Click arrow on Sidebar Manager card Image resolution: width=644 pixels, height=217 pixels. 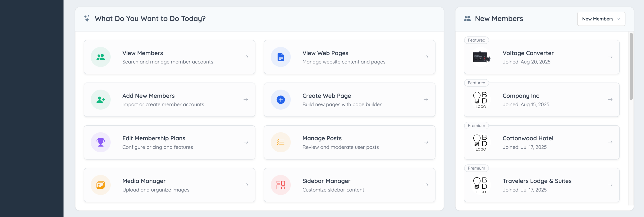pos(426,185)
